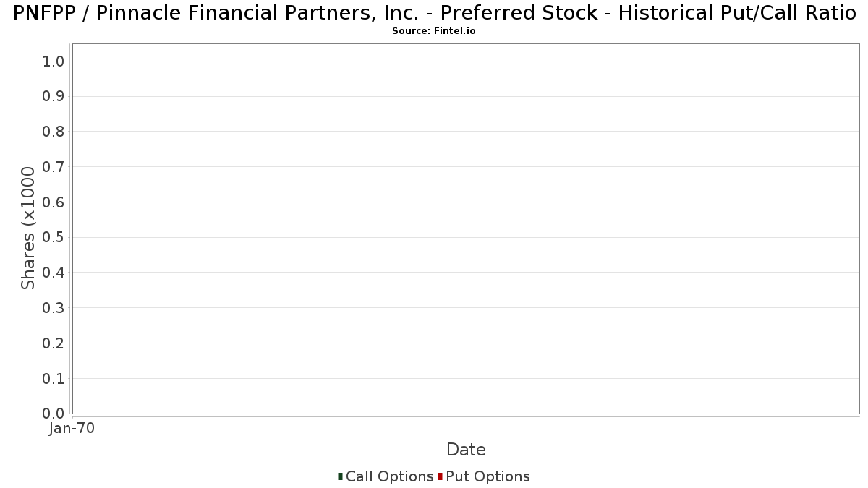The width and height of the screenshot is (868, 488).
Task: Click the 0.6 y-axis tick label
Action: pos(54,202)
